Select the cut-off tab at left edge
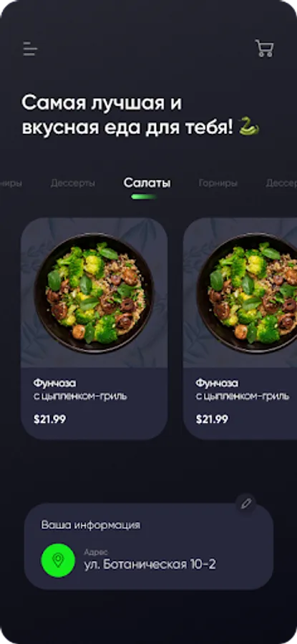The width and height of the screenshot is (297, 644). (11, 183)
